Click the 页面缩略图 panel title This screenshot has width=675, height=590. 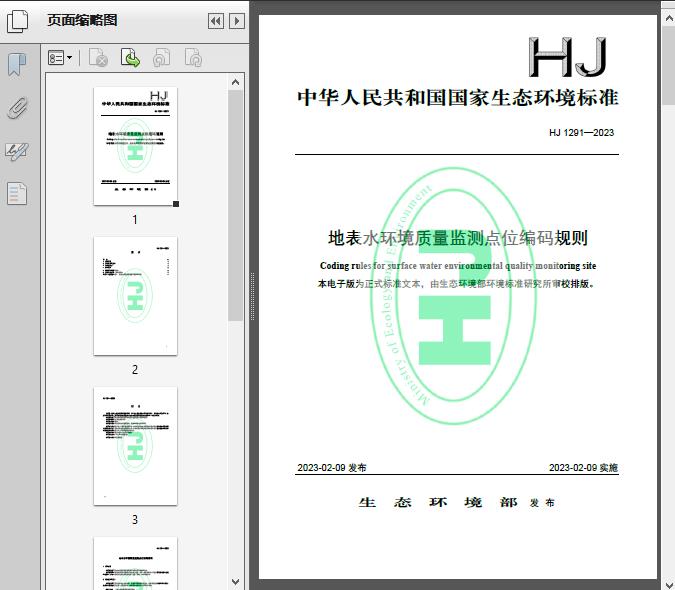82,20
